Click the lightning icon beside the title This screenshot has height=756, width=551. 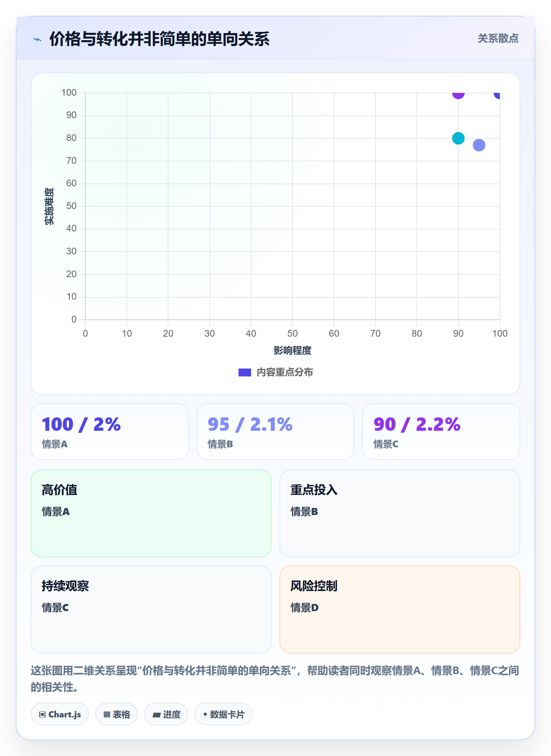[37, 39]
